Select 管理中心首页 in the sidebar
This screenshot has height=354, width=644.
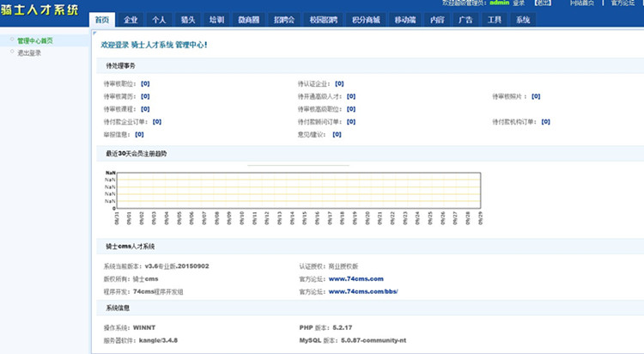point(35,40)
